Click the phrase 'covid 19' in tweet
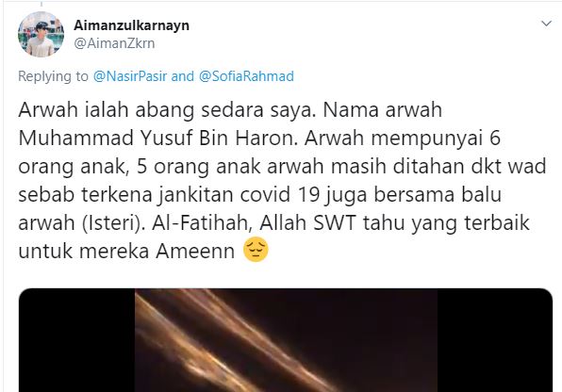 point(280,194)
